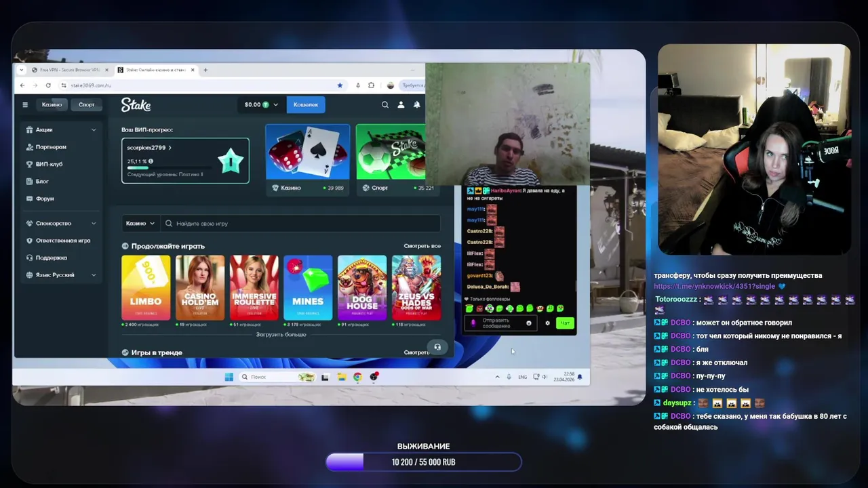Click the info icon beside 25,11 %

click(x=151, y=161)
